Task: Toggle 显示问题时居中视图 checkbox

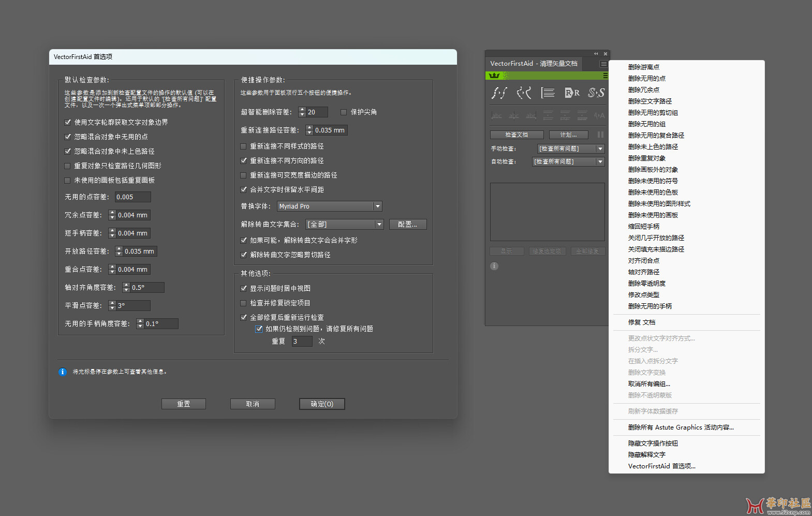Action: coord(244,288)
